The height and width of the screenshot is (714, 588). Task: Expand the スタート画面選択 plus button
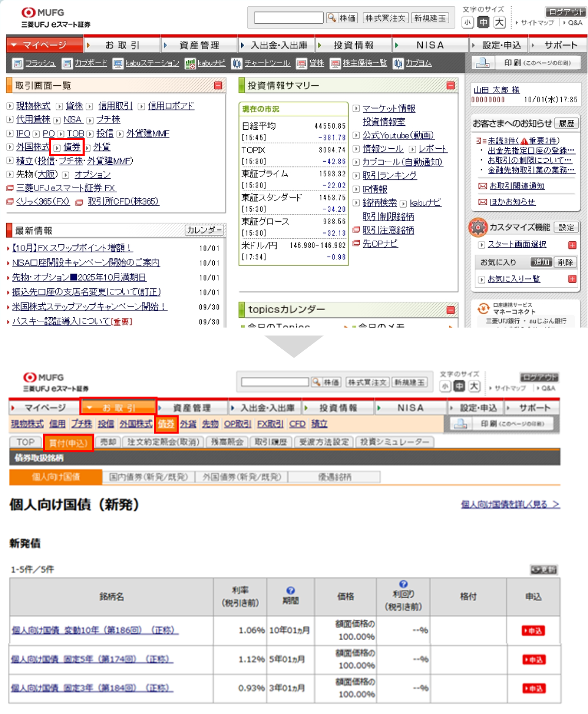coord(572,245)
